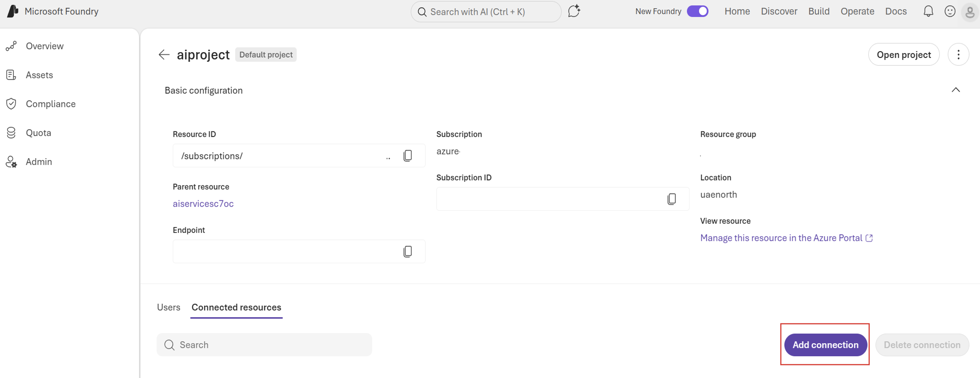The width and height of the screenshot is (980, 378).
Task: Click the Resource ID field
Action: point(299,156)
